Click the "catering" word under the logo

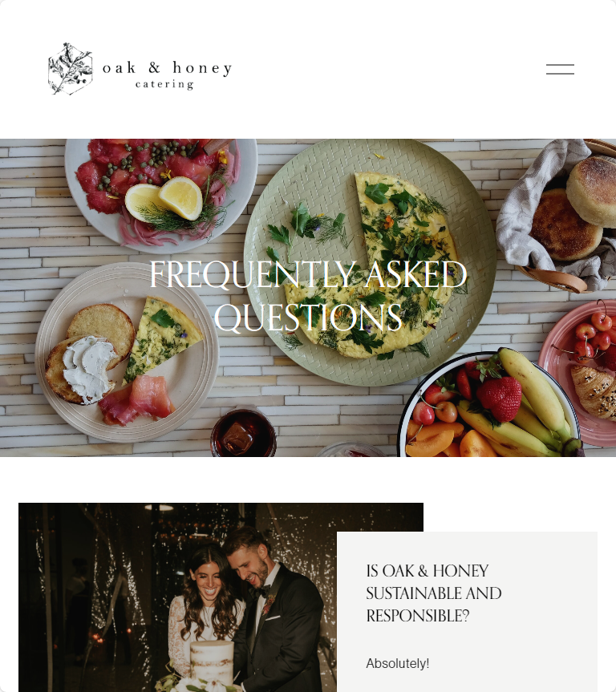tap(164, 84)
